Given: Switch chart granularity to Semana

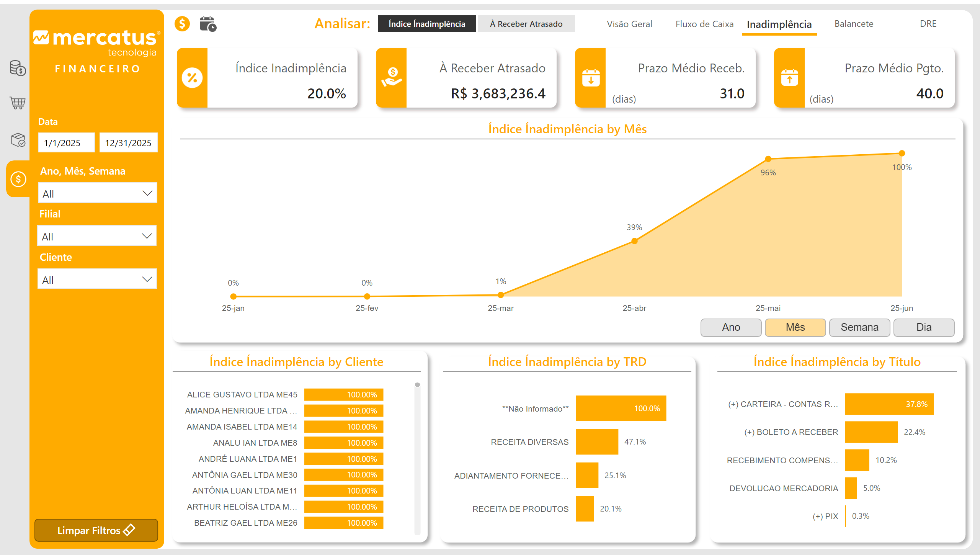Looking at the screenshot, I should [x=859, y=327].
